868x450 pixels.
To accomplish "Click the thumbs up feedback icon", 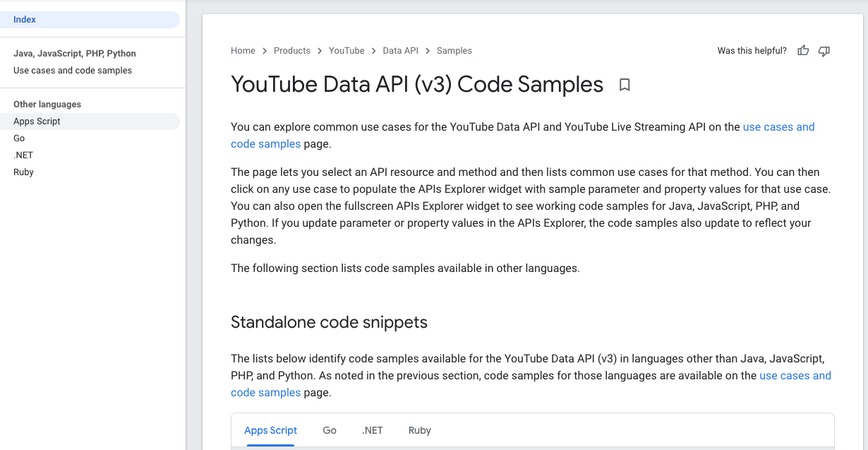I will 803,50.
